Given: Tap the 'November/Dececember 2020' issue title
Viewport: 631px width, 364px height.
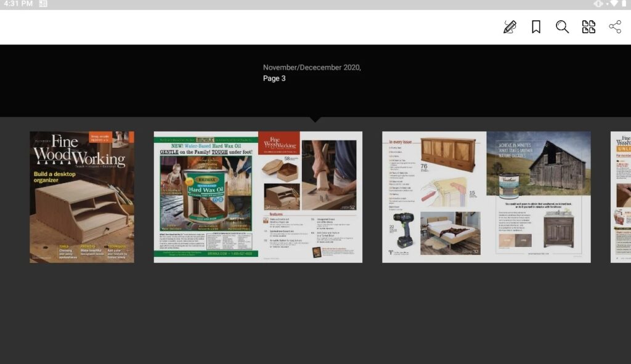Looking at the screenshot, I should [312, 67].
